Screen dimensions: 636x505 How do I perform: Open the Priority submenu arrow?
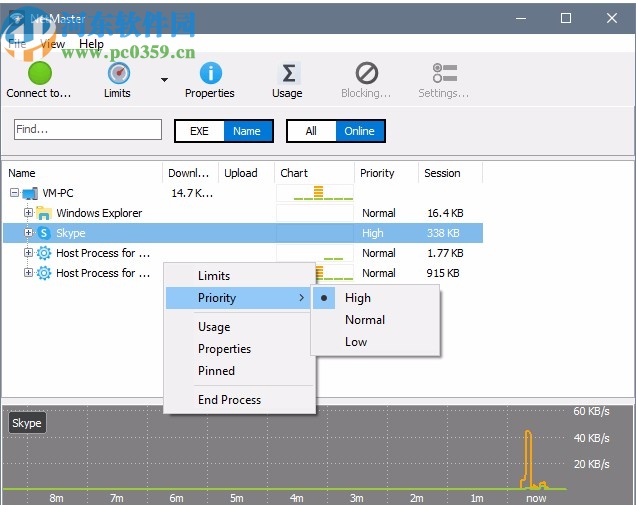pos(301,298)
